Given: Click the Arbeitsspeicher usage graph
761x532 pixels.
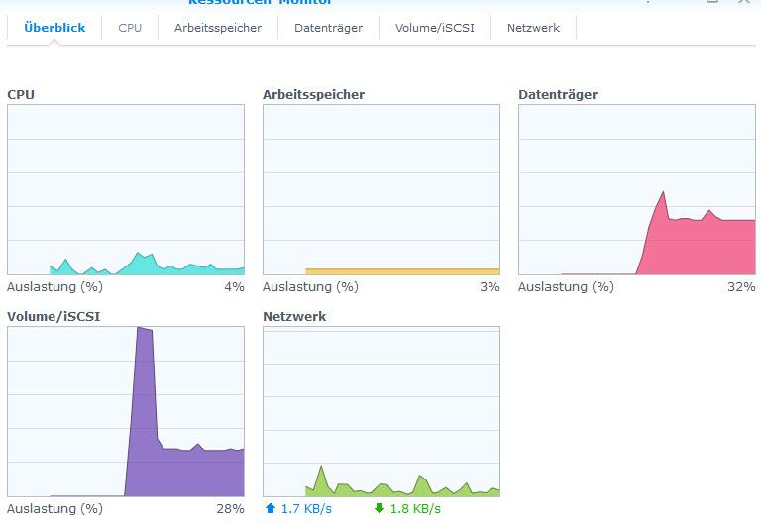Looking at the screenshot, I should click(x=381, y=190).
